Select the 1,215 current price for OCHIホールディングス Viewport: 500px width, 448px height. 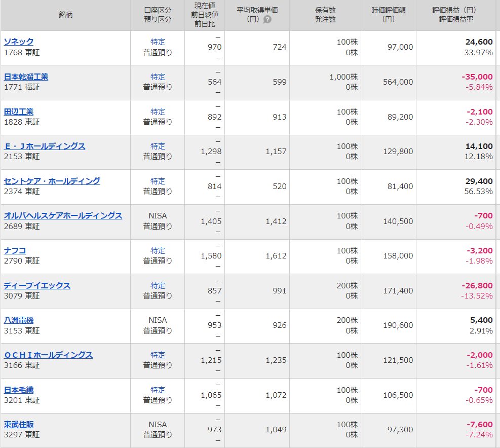pyautogui.click(x=211, y=360)
